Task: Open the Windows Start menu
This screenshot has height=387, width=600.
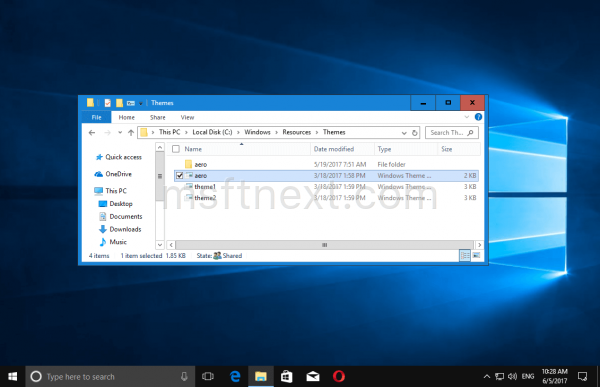Action: (12, 377)
